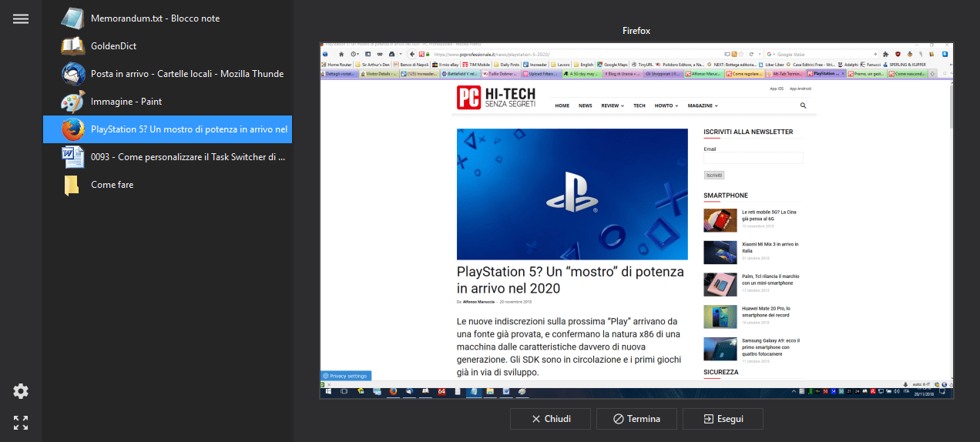Click the Firefox window preview thumbnail
Viewport: 980px width, 442px height.
coord(636,220)
